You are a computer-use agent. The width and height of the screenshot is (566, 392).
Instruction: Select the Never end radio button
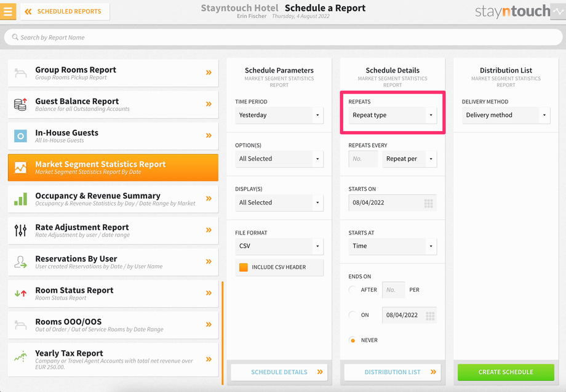click(x=353, y=340)
